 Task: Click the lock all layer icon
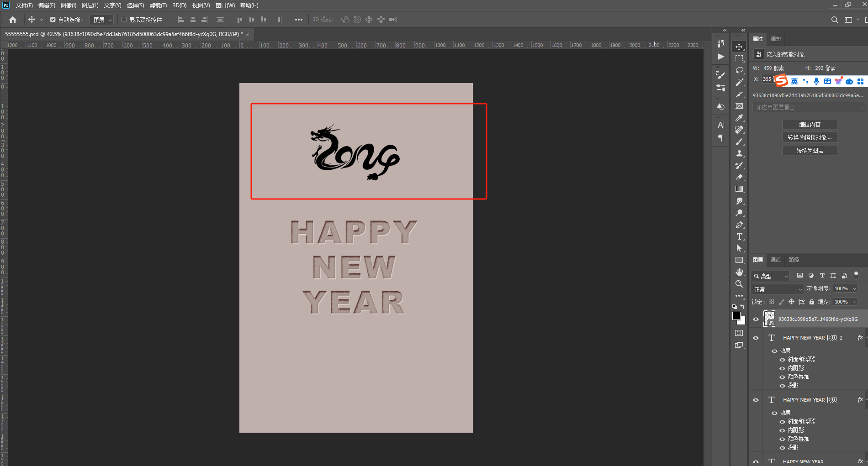pyautogui.click(x=812, y=302)
